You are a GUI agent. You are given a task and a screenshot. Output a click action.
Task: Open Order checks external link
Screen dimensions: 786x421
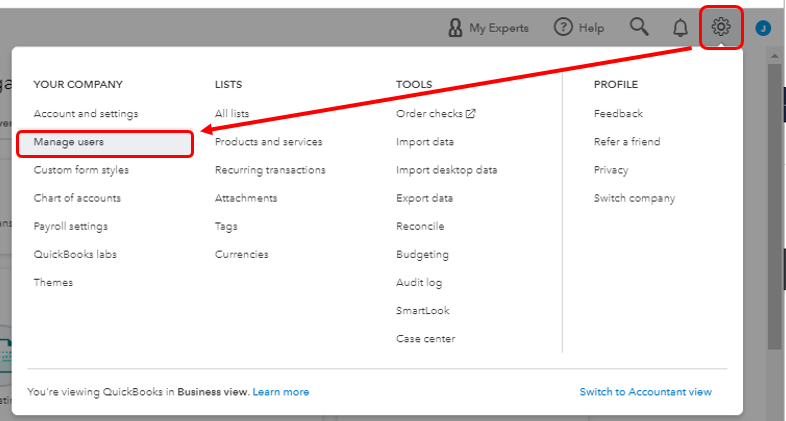point(435,114)
